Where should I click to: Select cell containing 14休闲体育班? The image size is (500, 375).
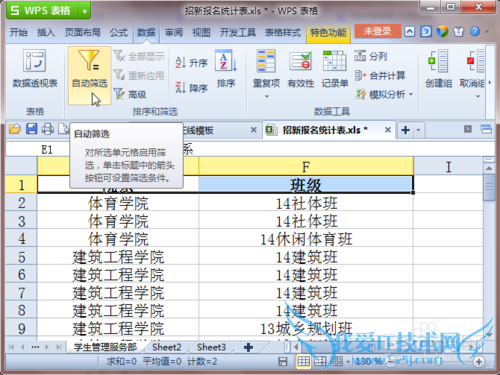click(x=306, y=239)
